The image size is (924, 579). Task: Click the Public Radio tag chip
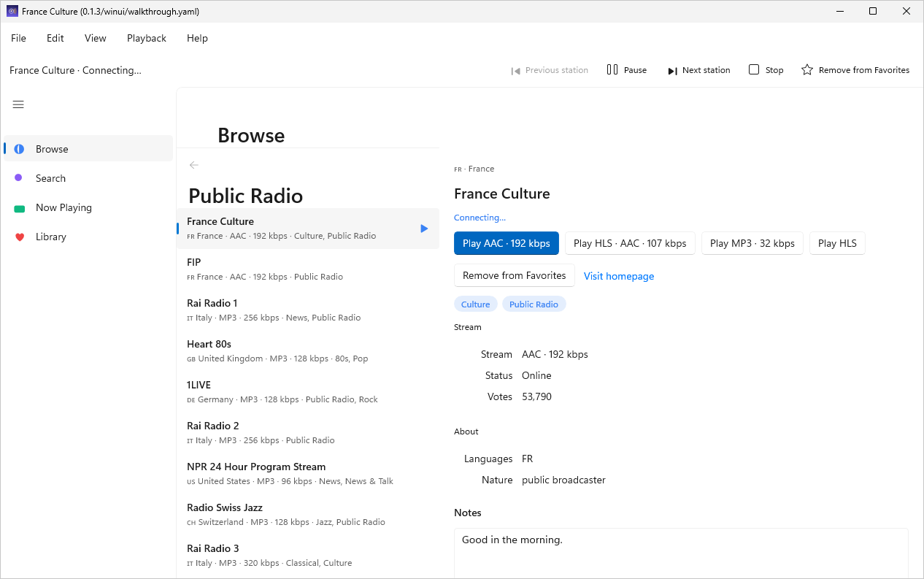pos(534,304)
